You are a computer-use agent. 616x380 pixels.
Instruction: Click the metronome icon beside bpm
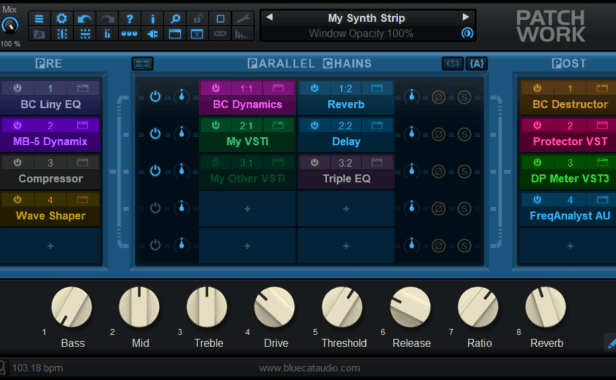point(3,368)
